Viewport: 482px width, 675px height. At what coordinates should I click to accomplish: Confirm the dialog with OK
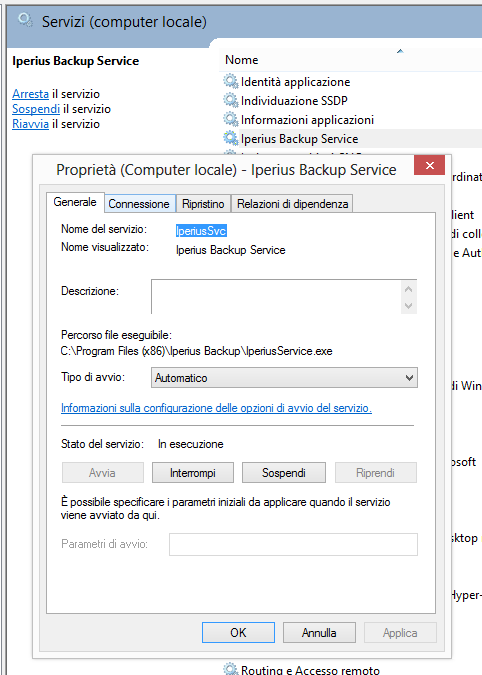238,632
